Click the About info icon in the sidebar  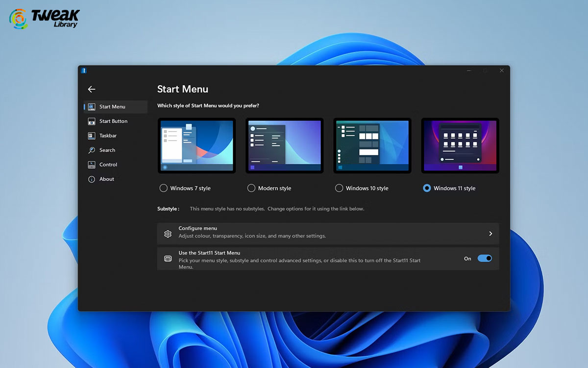coord(92,179)
